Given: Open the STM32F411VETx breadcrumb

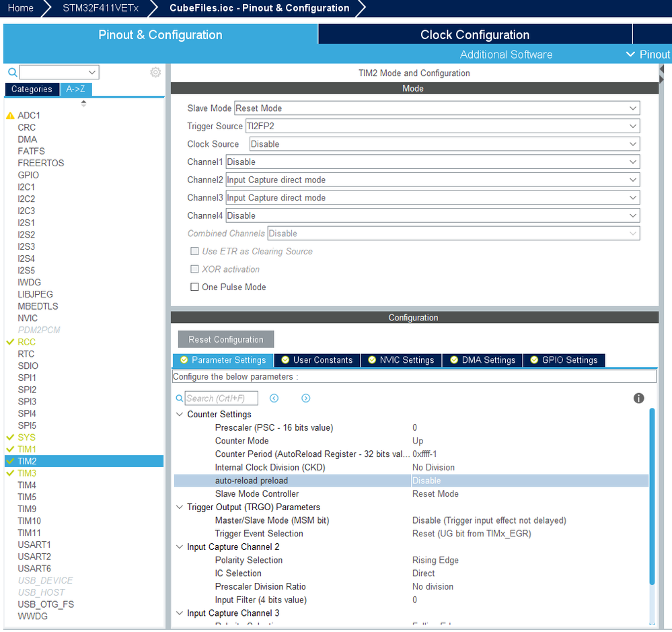Looking at the screenshot, I should point(101,7).
